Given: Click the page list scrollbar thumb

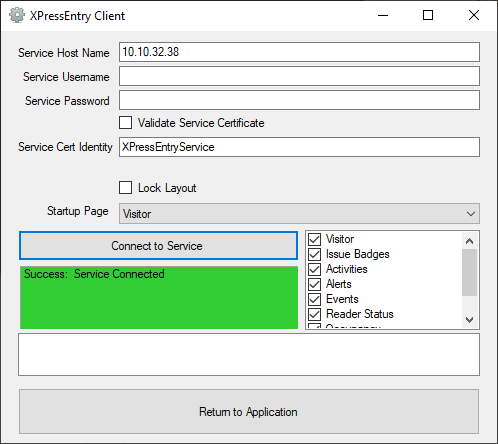Looking at the screenshot, I should point(469,272).
